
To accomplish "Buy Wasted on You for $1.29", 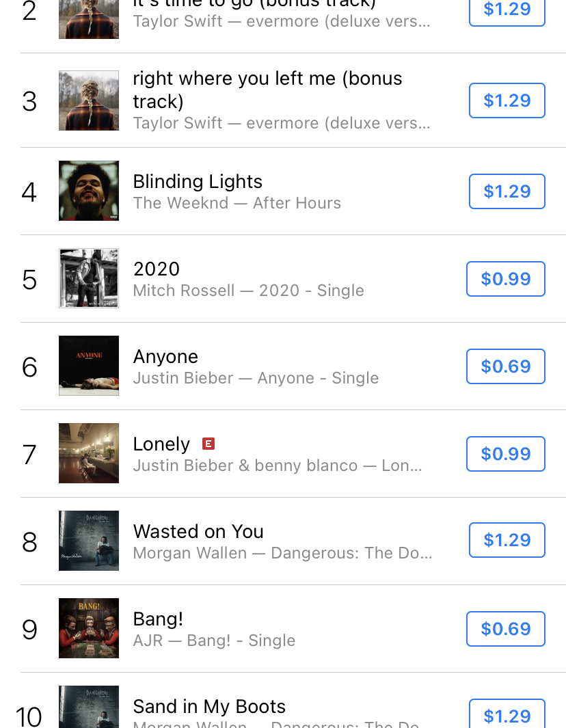I will point(507,540).
